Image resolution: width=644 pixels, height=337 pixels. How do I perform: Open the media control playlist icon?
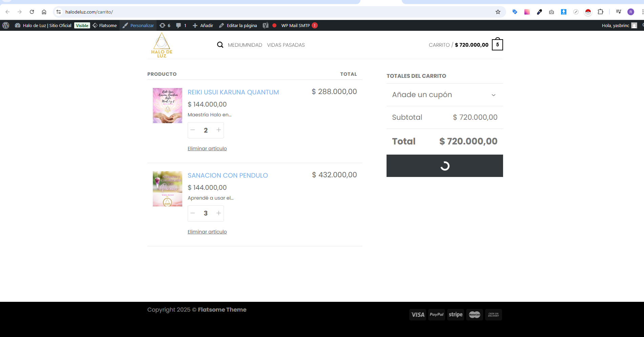(619, 12)
